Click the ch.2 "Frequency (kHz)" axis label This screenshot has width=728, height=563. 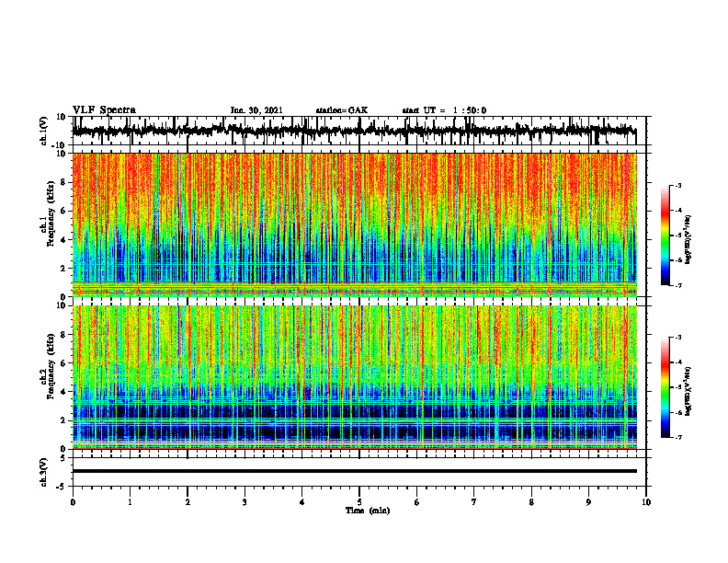point(50,365)
